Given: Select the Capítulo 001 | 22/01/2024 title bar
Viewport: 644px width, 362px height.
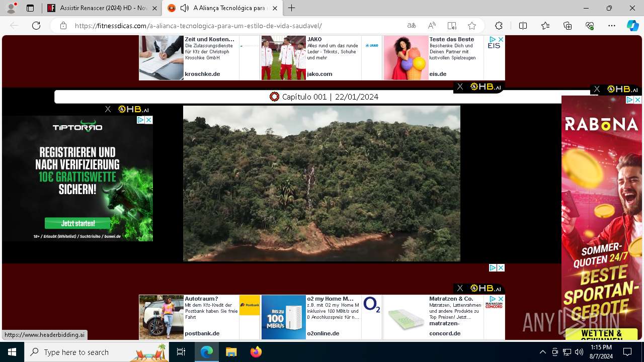Looking at the screenshot, I should coord(325,97).
